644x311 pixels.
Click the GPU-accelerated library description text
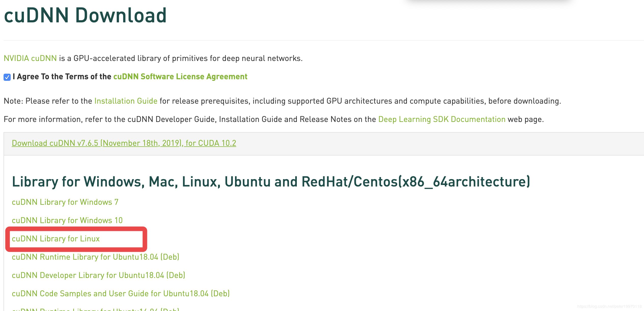coord(181,58)
